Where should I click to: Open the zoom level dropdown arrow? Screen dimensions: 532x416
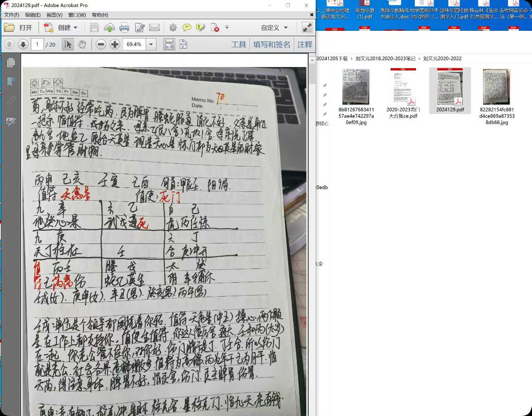pos(151,44)
